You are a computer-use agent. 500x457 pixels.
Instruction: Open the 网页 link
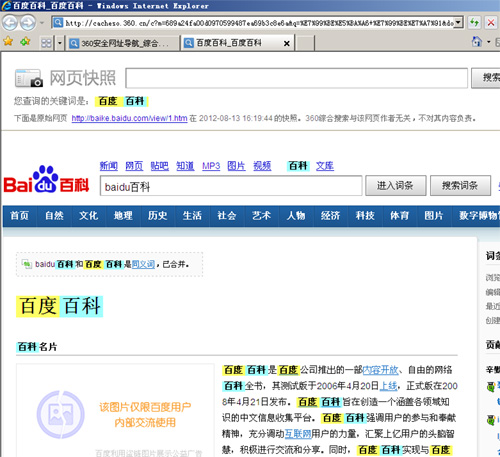click(134, 166)
